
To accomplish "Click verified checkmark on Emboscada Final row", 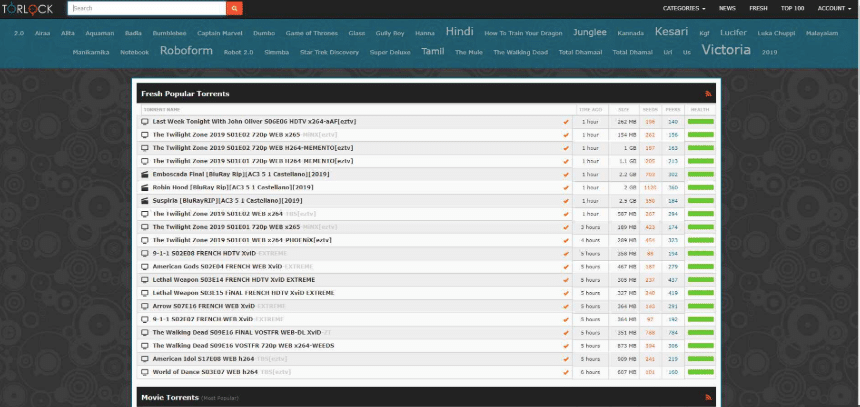I will pos(566,174).
